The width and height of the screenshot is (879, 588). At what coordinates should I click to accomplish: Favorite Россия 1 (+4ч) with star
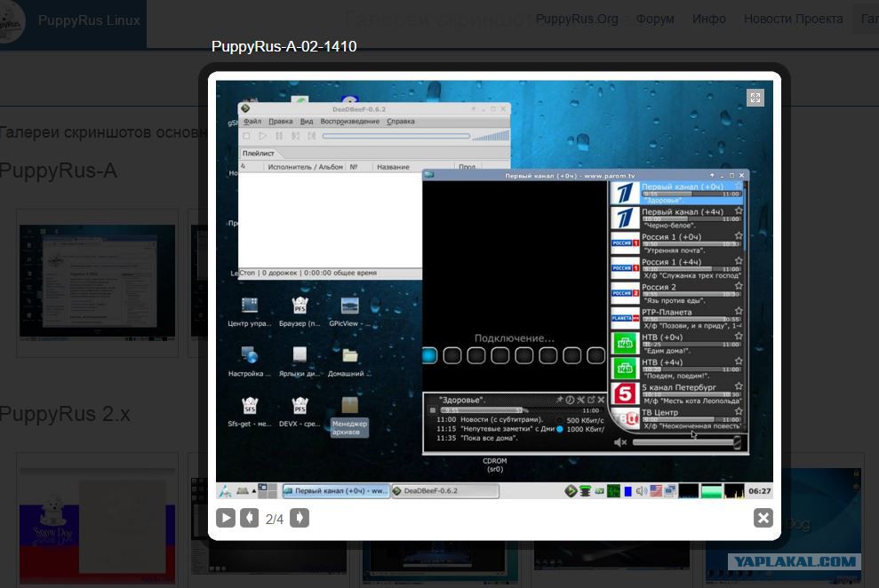(739, 261)
